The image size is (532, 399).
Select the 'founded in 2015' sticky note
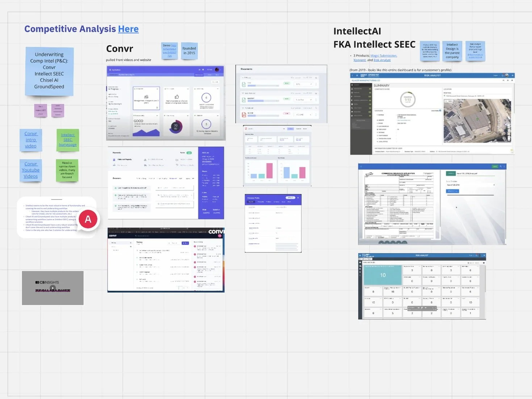pos(189,50)
